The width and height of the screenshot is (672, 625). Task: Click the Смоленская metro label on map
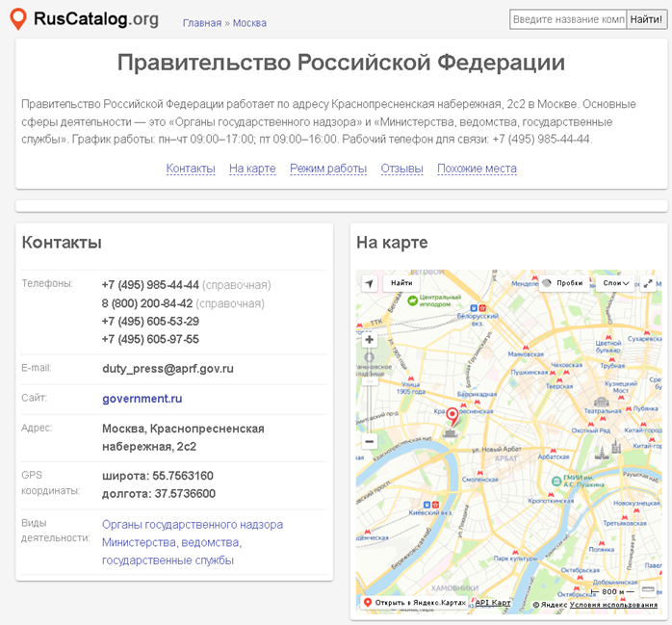(x=480, y=480)
